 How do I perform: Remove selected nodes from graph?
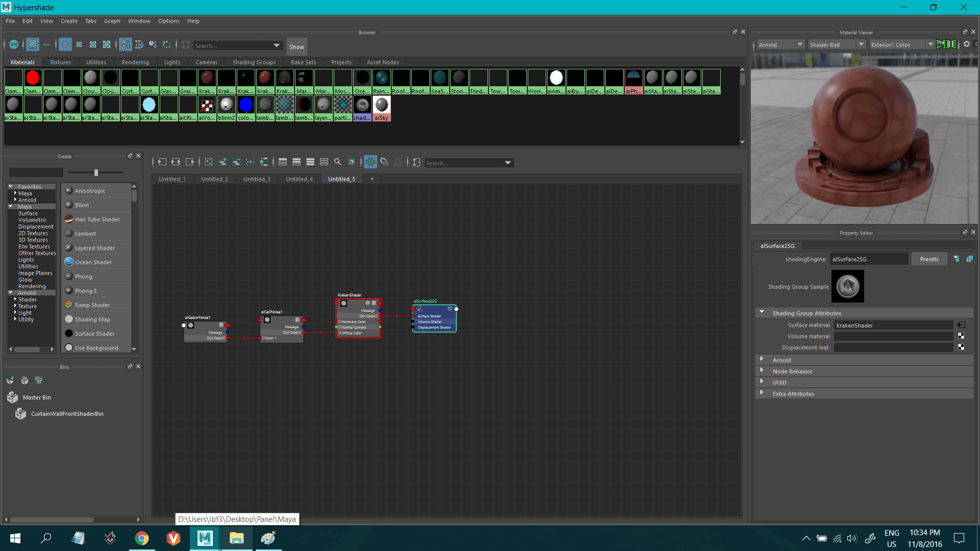[236, 162]
